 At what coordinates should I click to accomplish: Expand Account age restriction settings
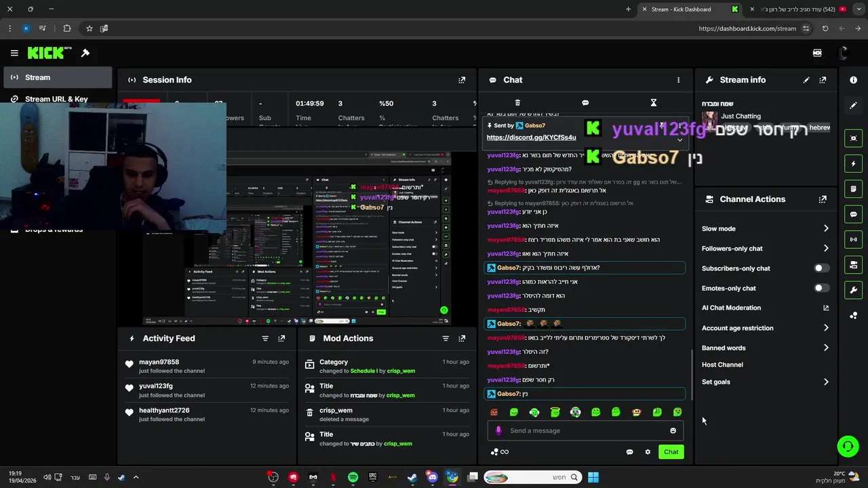point(826,328)
